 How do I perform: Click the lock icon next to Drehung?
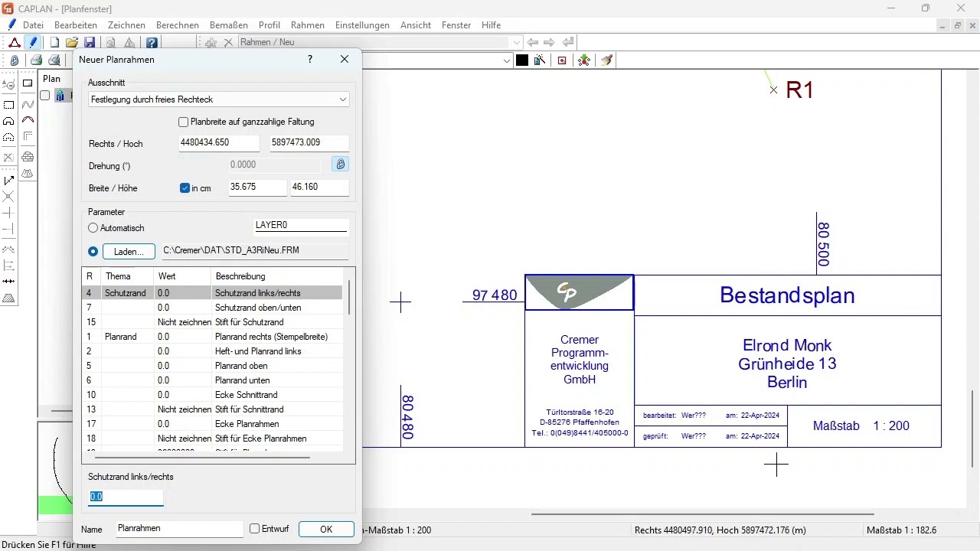click(341, 165)
